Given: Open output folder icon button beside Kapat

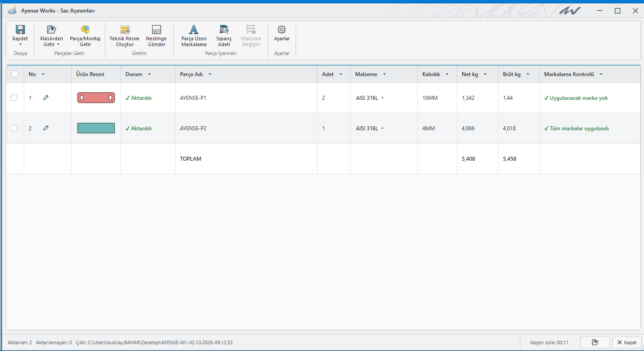Looking at the screenshot, I should click(595, 342).
